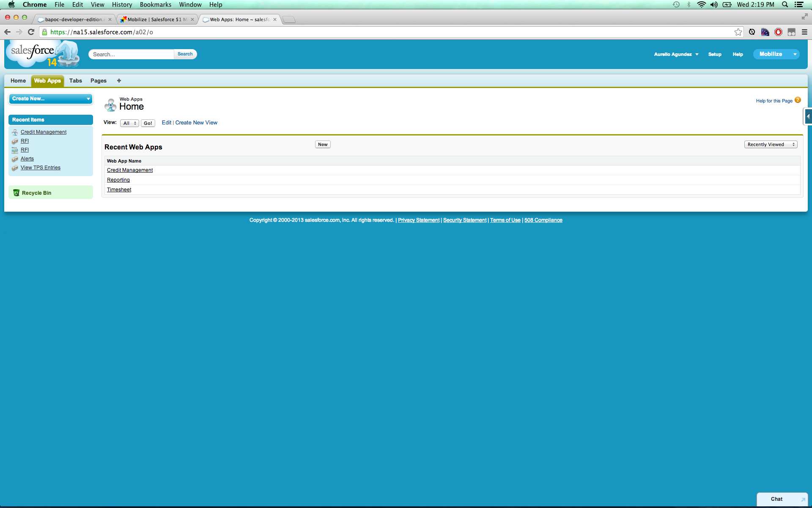
Task: Open the Timesheet web app link
Action: [x=119, y=190]
